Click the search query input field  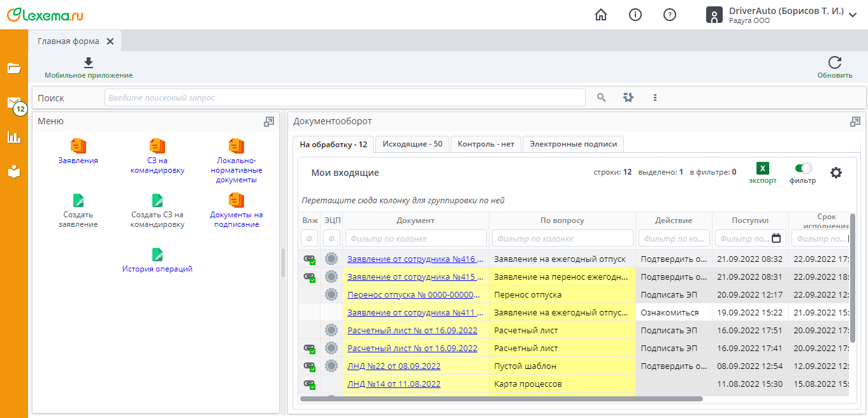tap(344, 97)
